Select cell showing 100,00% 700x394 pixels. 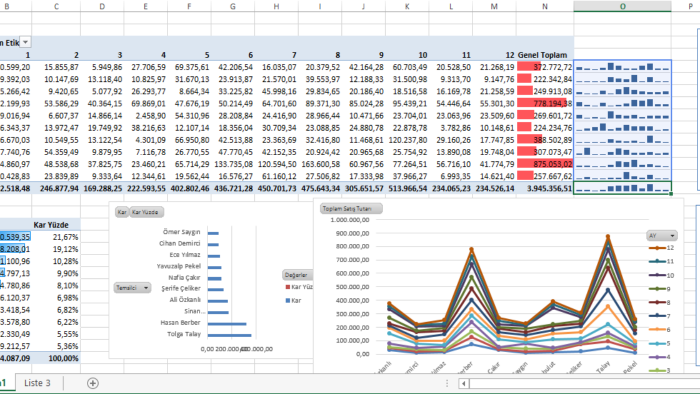(56, 358)
